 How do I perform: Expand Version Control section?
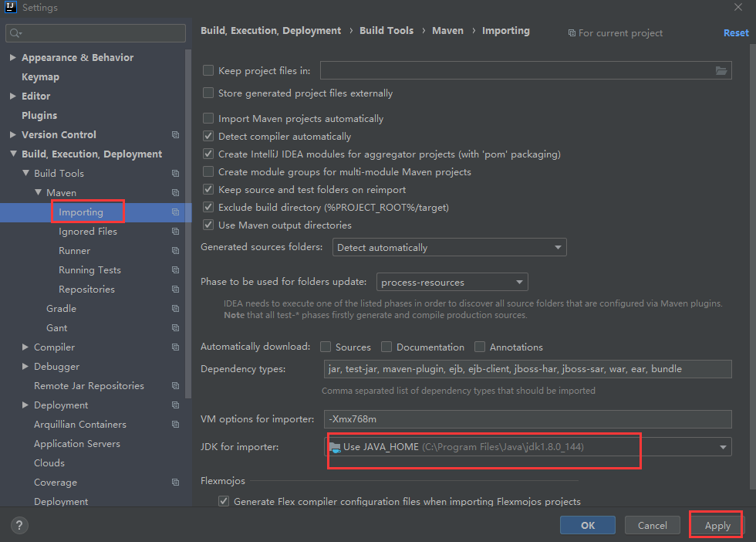tap(13, 134)
